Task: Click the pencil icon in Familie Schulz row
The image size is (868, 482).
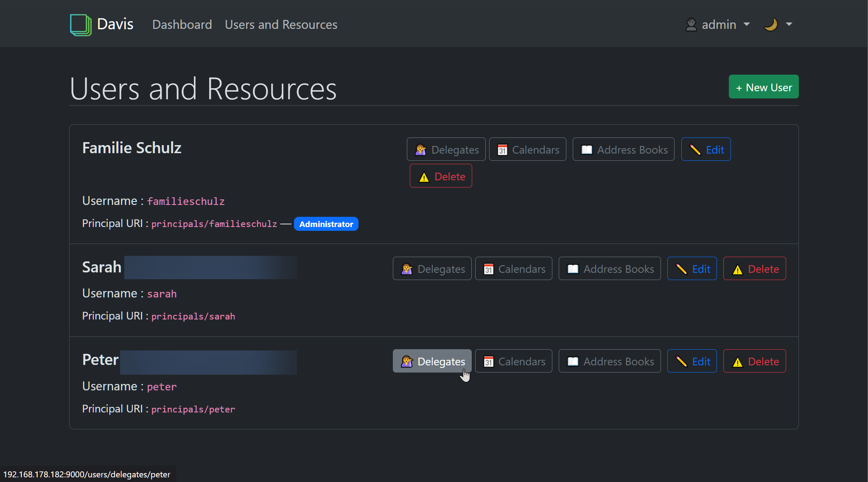Action: (695, 150)
